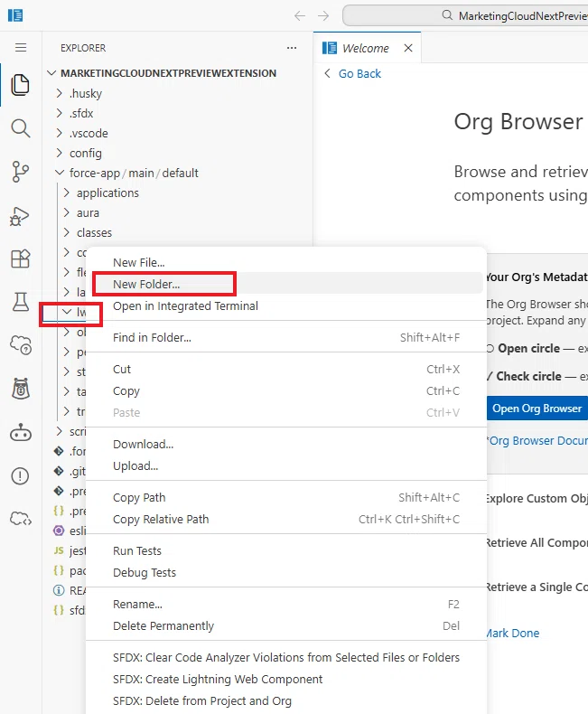Screen dimensions: 588x714
Task: Open the Retrieve a Single Component step
Action: click(x=537, y=587)
